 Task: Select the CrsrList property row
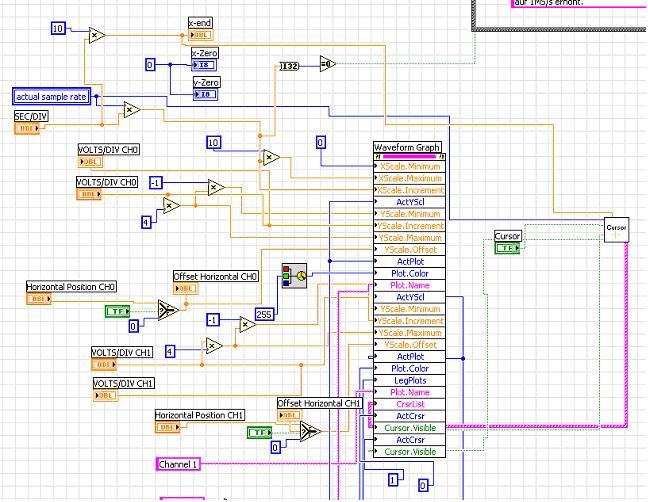coord(410,404)
